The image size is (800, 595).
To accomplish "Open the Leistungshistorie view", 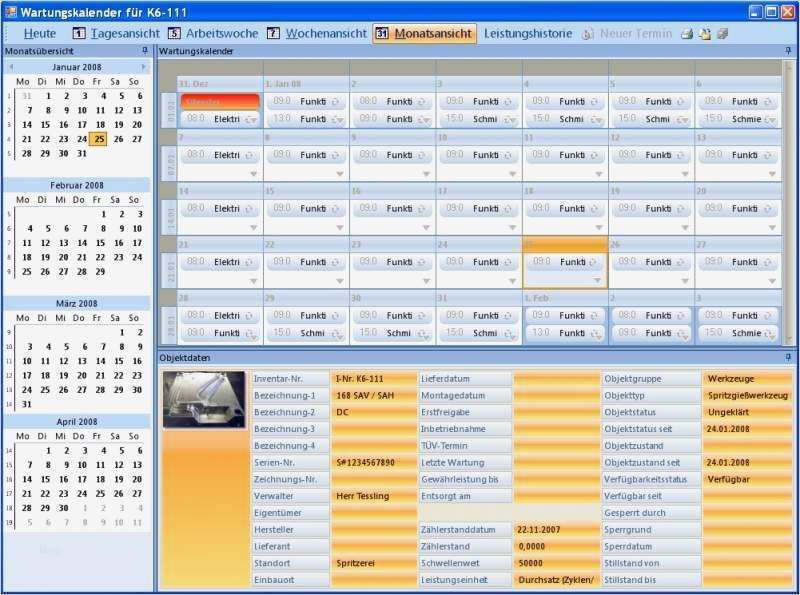I will click(528, 33).
